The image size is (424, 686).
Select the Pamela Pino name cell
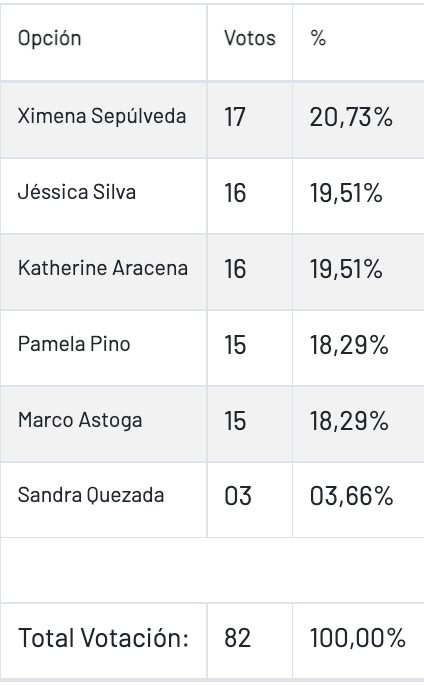click(104, 348)
